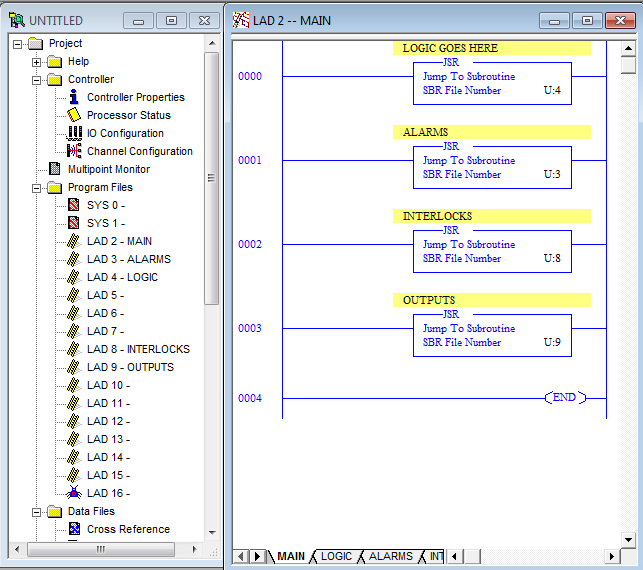The image size is (643, 570).
Task: Click the SYS 1 file icon
Action: (74, 223)
